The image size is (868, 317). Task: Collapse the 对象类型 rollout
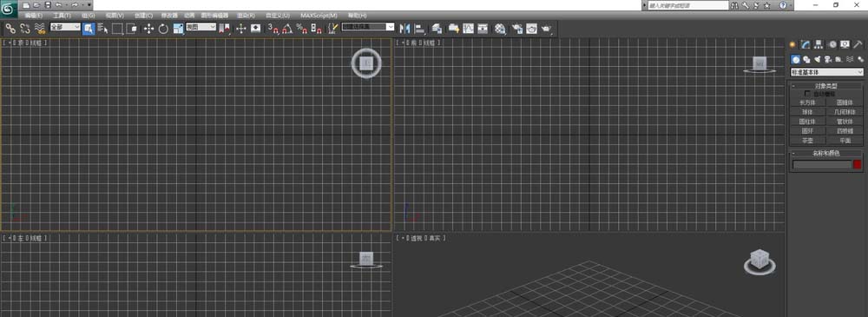click(x=826, y=86)
